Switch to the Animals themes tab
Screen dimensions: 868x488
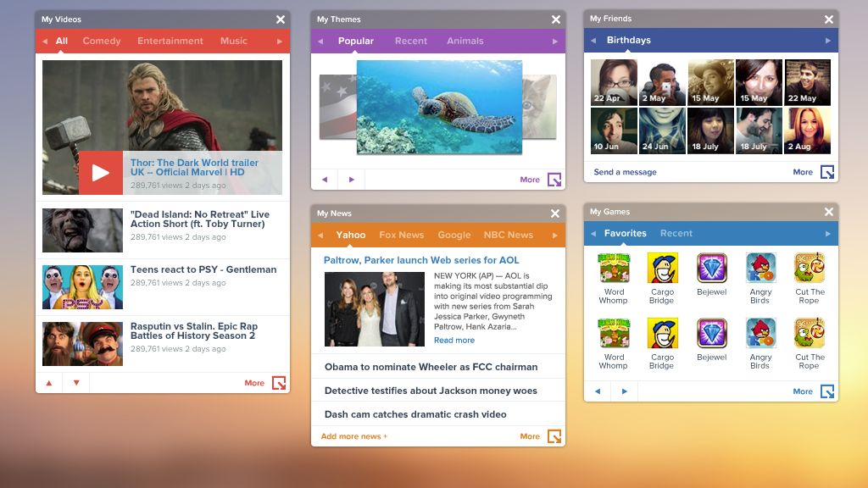pyautogui.click(x=465, y=41)
